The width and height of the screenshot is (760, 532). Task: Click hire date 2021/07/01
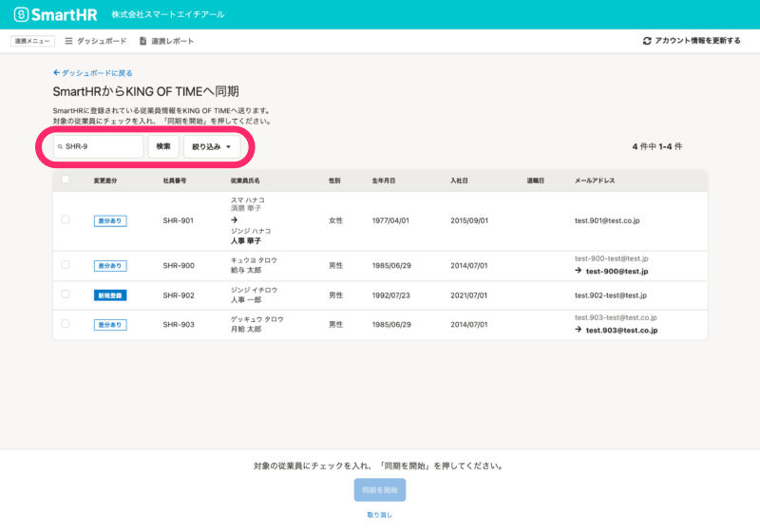coord(468,295)
